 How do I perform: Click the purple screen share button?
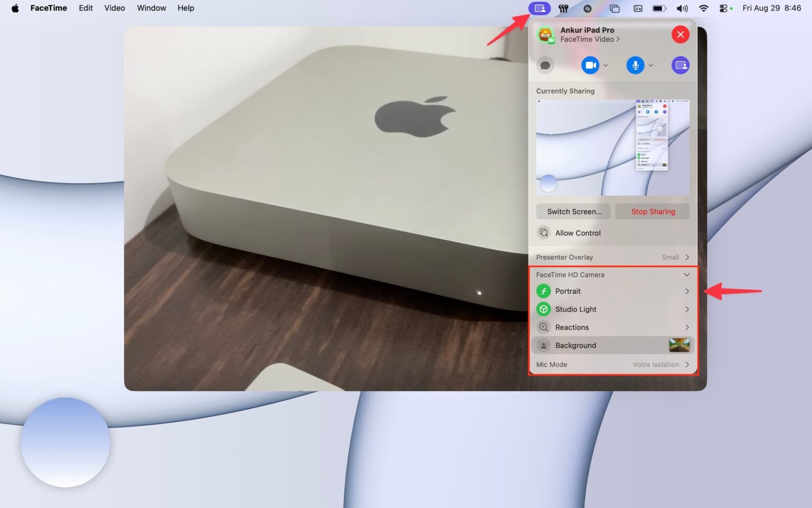(x=680, y=65)
